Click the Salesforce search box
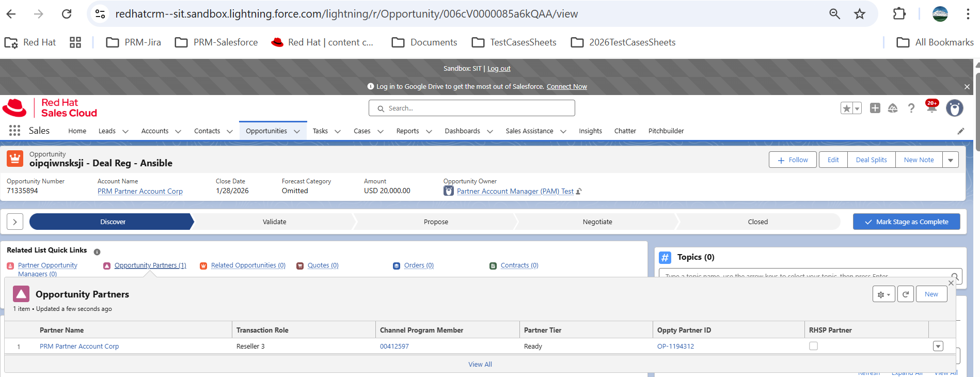Viewport: 980px width, 377px height. (x=472, y=108)
